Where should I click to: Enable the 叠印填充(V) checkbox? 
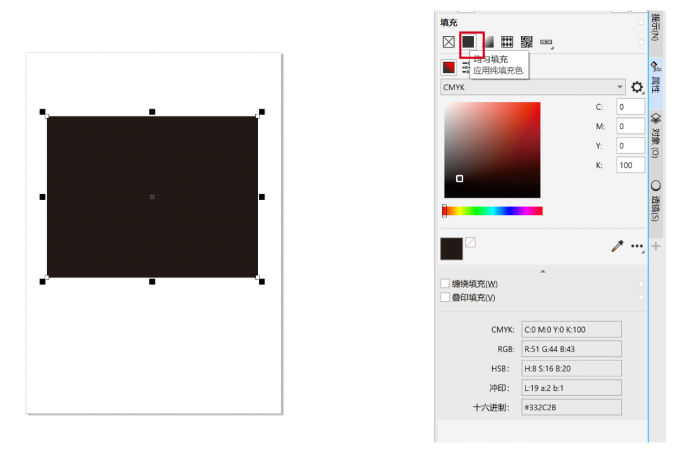pyautogui.click(x=445, y=297)
